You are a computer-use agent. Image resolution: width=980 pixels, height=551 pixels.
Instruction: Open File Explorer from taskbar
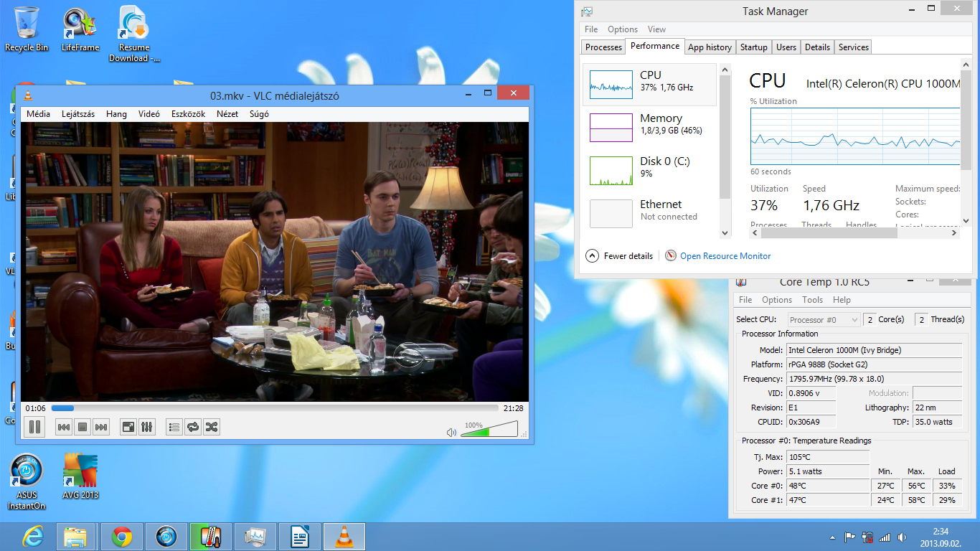coord(75,537)
